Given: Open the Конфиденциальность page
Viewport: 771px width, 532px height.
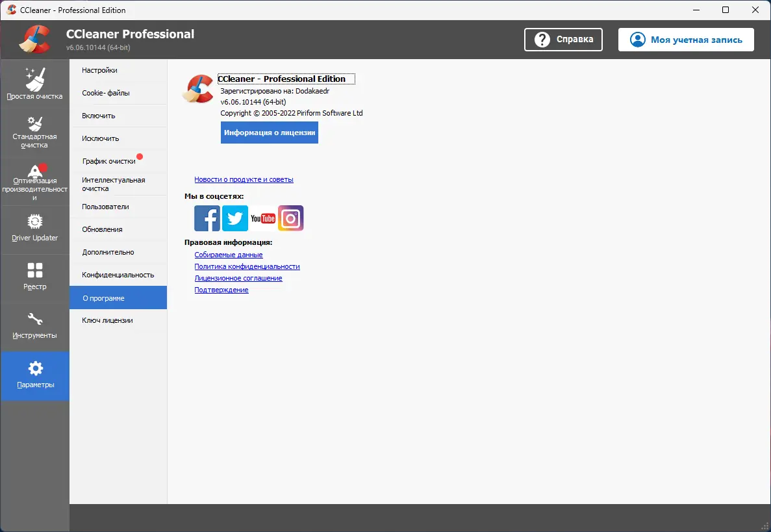Looking at the screenshot, I should (x=118, y=275).
